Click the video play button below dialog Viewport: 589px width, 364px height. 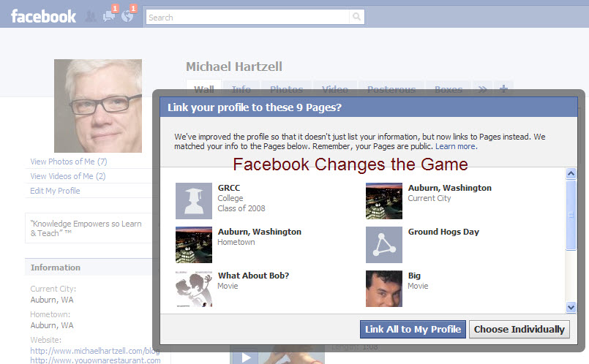tap(246, 357)
